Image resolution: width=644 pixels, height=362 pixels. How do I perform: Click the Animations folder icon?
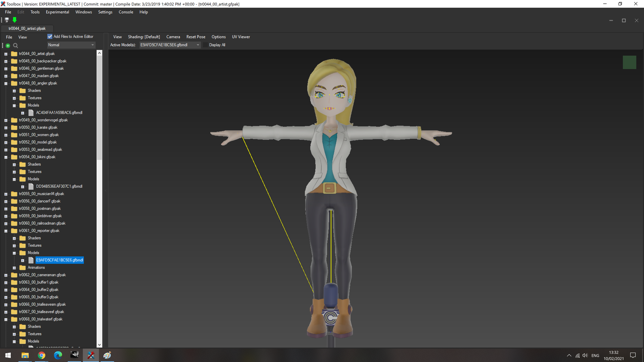tap(22, 267)
